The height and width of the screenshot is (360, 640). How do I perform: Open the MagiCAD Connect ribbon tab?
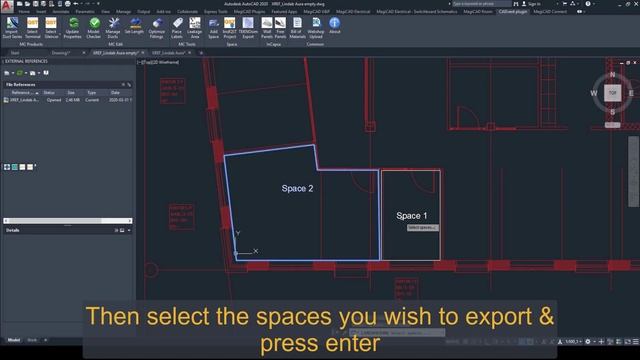[x=550, y=11]
